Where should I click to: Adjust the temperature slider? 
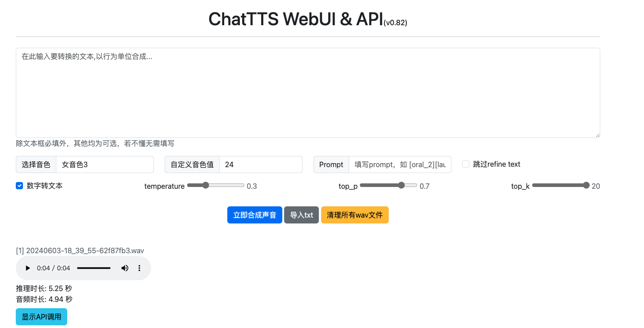216,185
